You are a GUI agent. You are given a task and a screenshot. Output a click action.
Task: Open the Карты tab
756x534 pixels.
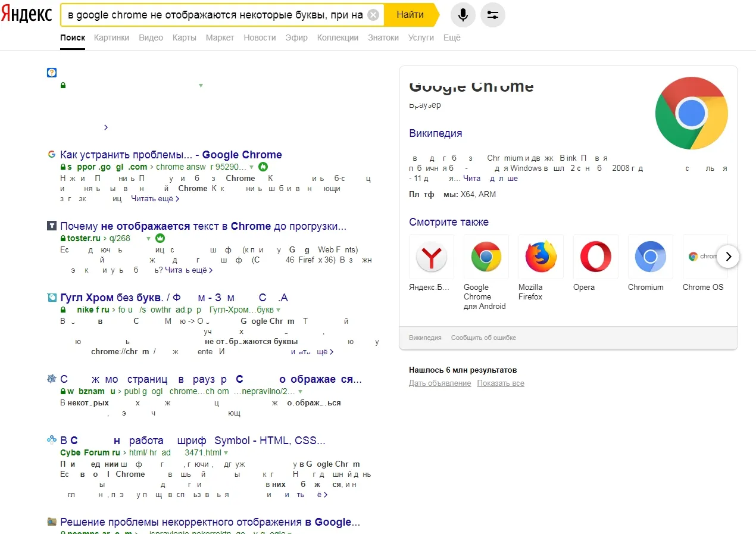(185, 38)
